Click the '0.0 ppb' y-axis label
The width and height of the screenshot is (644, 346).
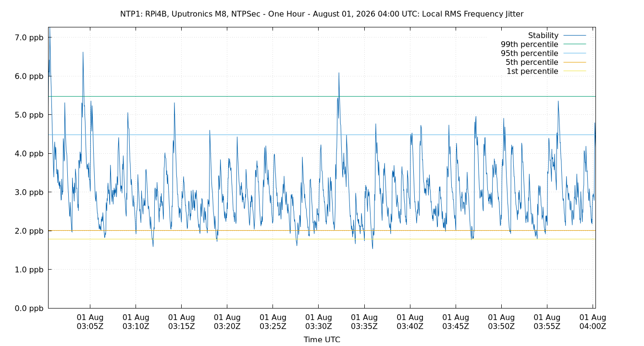pyautogui.click(x=30, y=308)
